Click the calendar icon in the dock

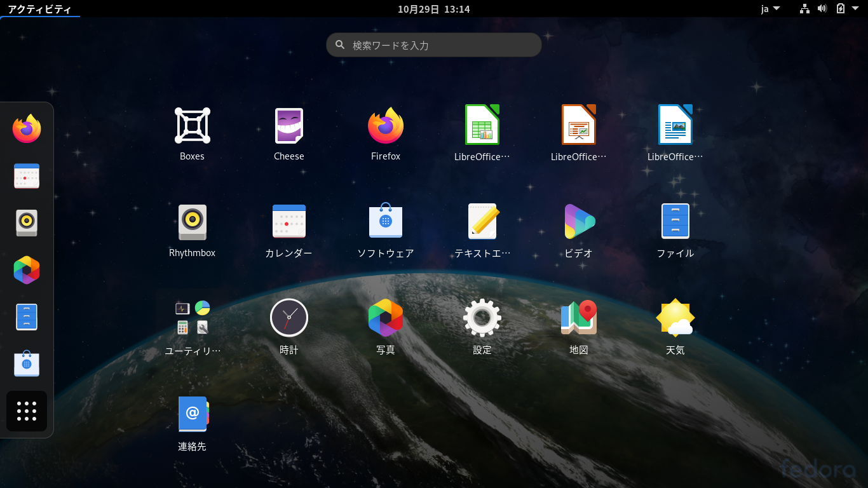tap(27, 176)
